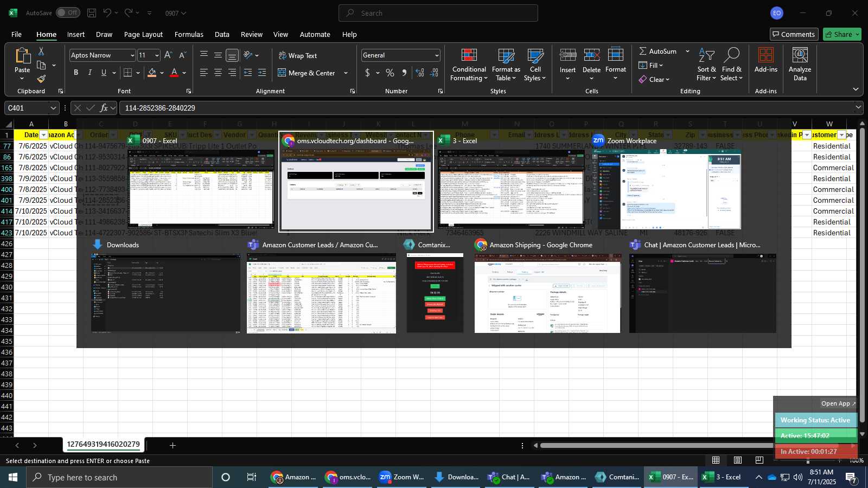This screenshot has height=488, width=868.
Task: Click the Undo arrow icon
Action: coord(107,13)
